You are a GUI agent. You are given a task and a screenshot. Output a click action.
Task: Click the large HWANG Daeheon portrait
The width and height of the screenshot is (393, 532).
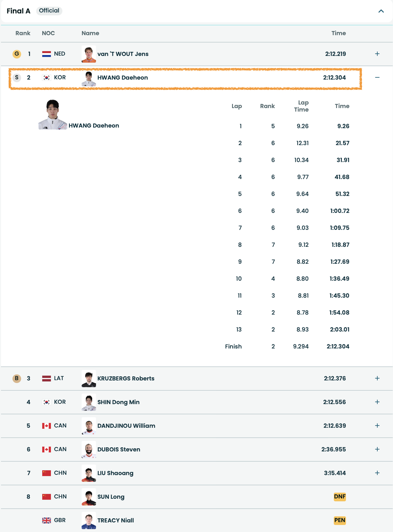(x=53, y=114)
